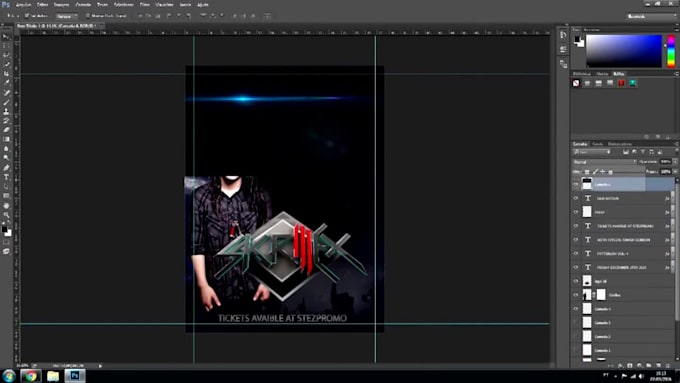Select the Brush tool

6,102
